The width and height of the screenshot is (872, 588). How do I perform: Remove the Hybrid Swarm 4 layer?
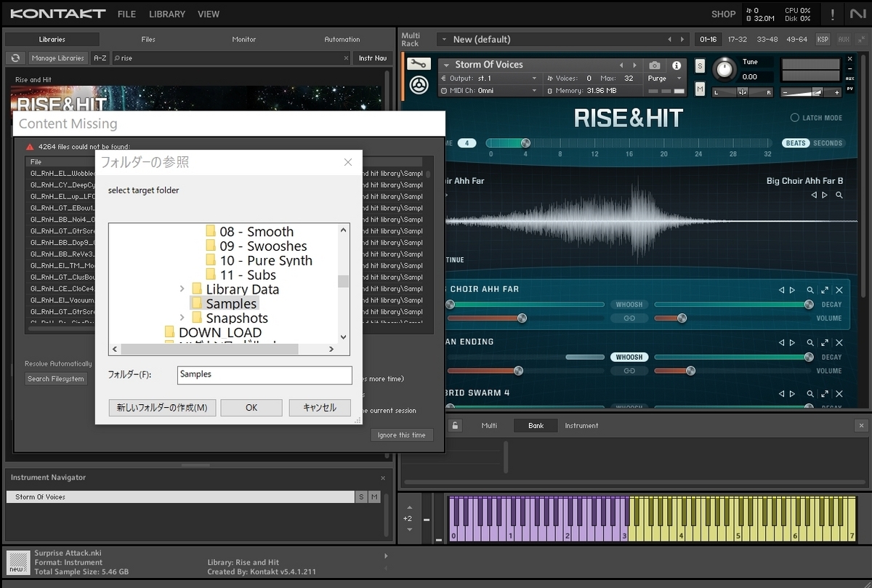coord(839,393)
